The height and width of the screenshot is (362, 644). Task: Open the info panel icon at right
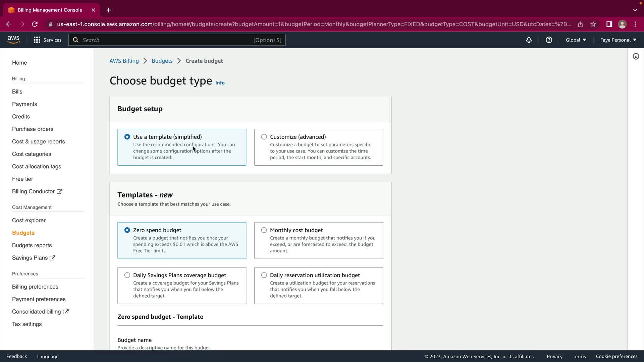(636, 56)
